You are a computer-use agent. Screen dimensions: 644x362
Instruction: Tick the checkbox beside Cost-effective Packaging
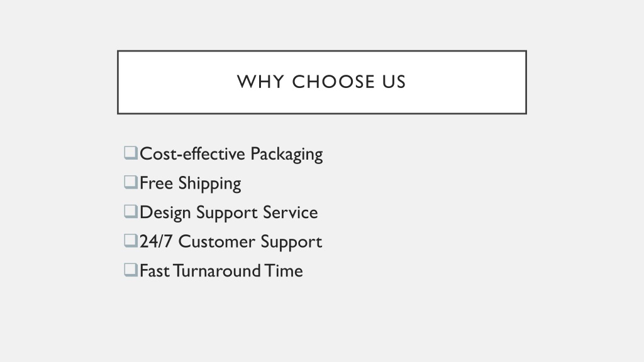click(x=131, y=153)
